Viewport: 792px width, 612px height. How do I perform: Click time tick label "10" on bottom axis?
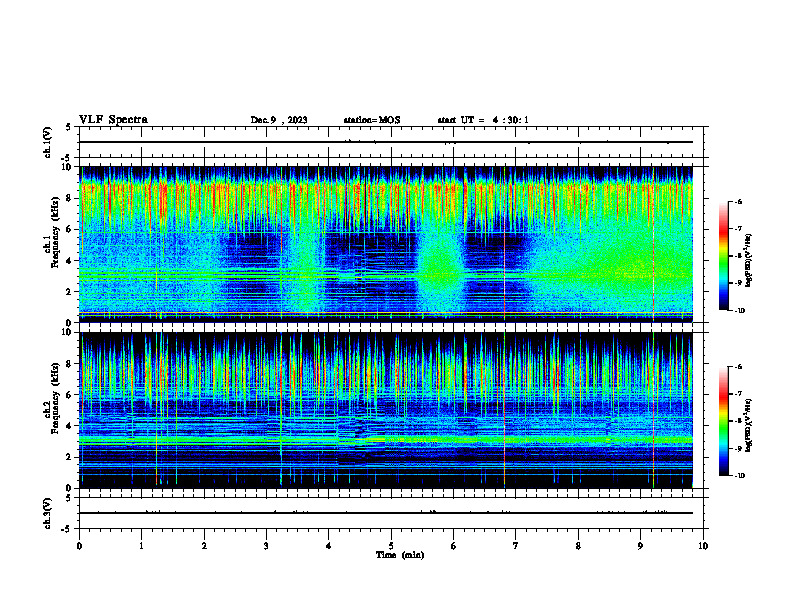point(703,545)
